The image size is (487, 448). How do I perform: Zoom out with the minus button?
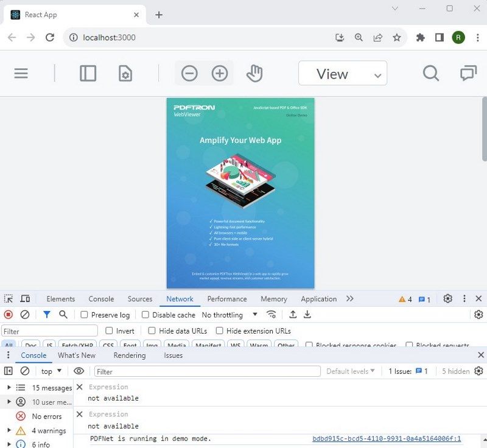click(189, 74)
